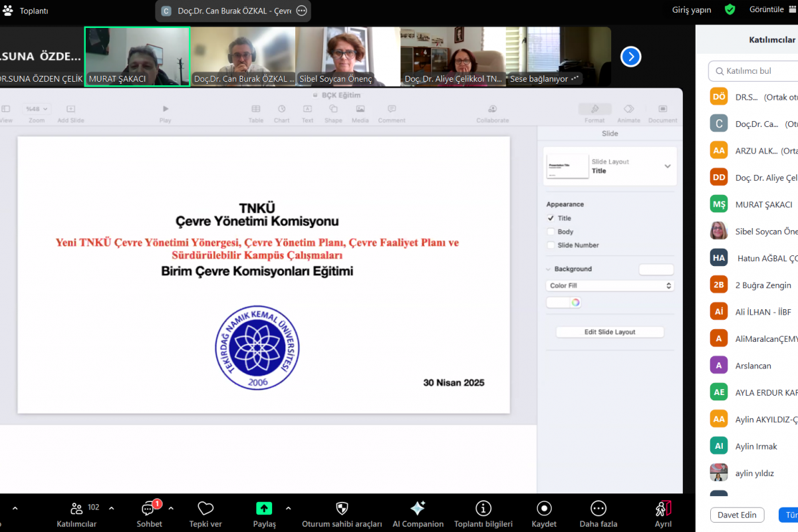Click the Katılımcı bul search field
Image resolution: width=798 pixels, height=532 pixels.
tap(753, 70)
